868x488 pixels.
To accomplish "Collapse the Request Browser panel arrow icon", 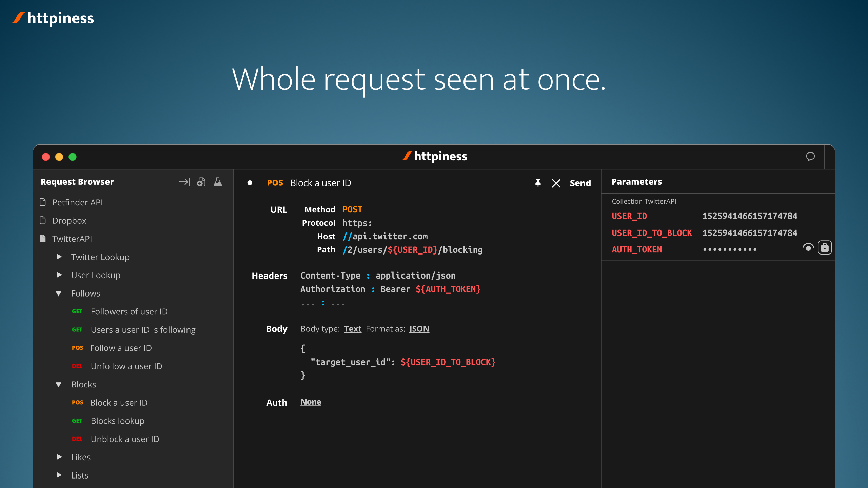I will [184, 182].
